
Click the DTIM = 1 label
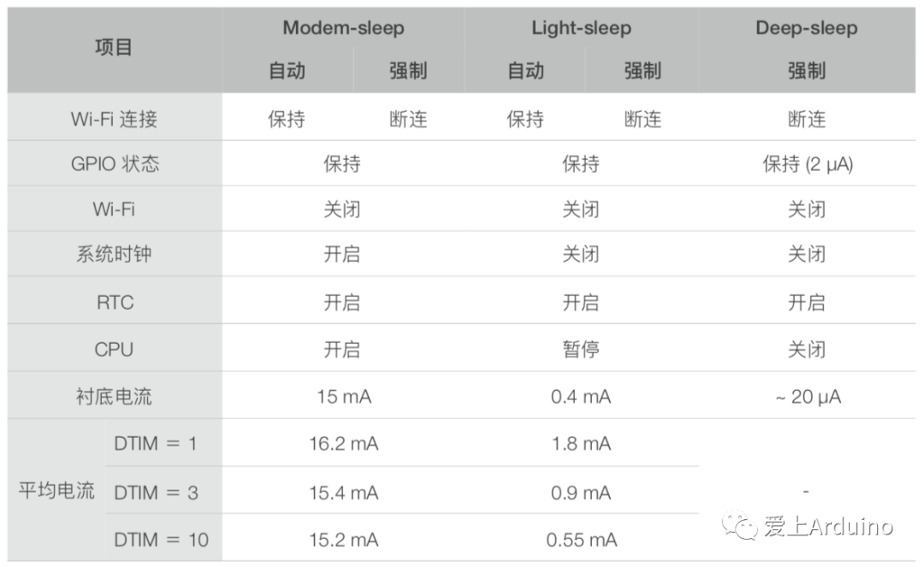pos(156,443)
